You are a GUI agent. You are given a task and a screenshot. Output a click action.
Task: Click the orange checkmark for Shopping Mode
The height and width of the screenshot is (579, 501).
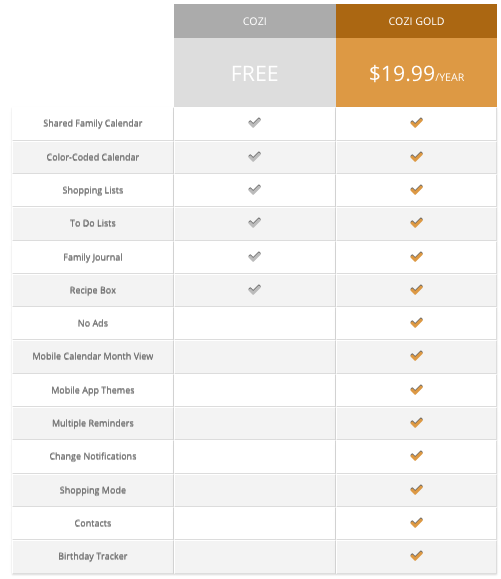[x=416, y=489]
